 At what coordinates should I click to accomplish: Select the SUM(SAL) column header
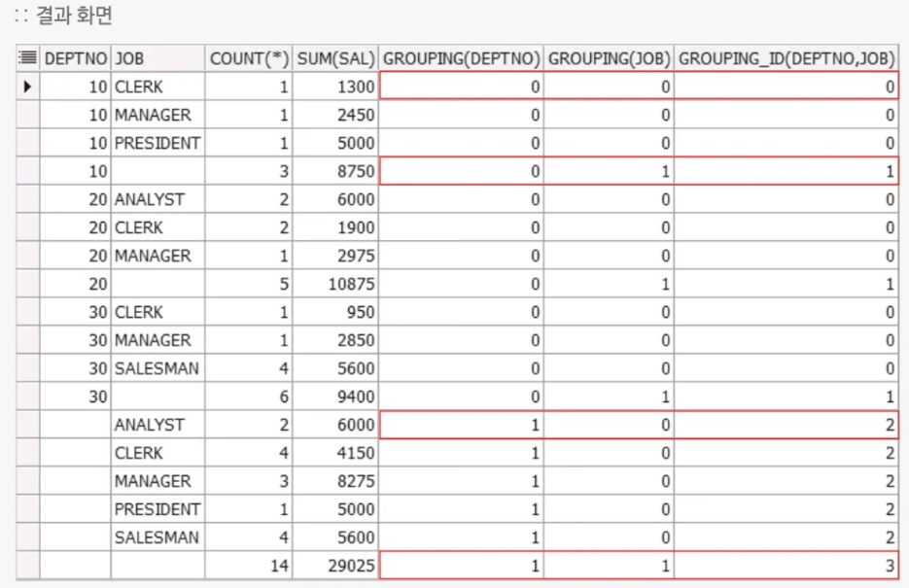pyautogui.click(x=335, y=58)
